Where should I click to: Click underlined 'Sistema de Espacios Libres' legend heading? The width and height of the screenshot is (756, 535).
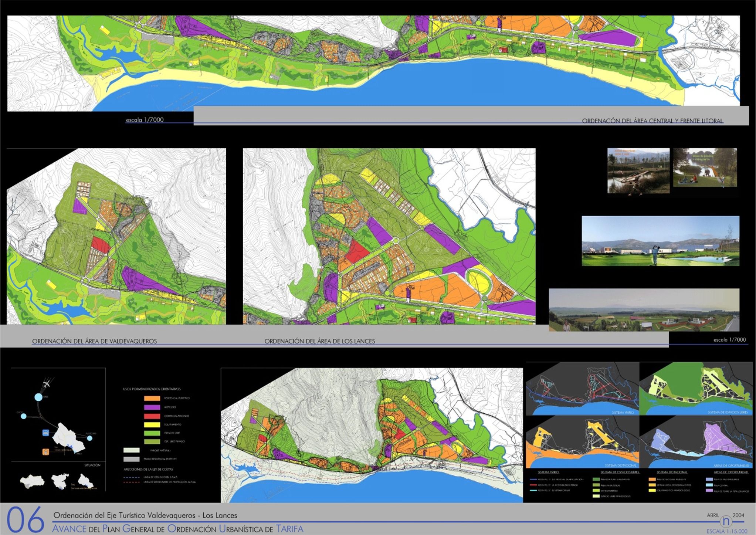pos(620,472)
